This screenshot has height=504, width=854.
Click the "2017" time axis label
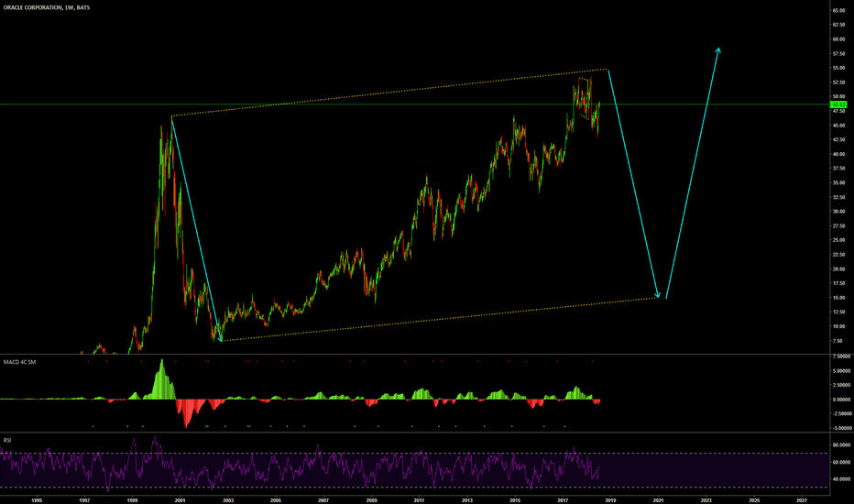(563, 499)
